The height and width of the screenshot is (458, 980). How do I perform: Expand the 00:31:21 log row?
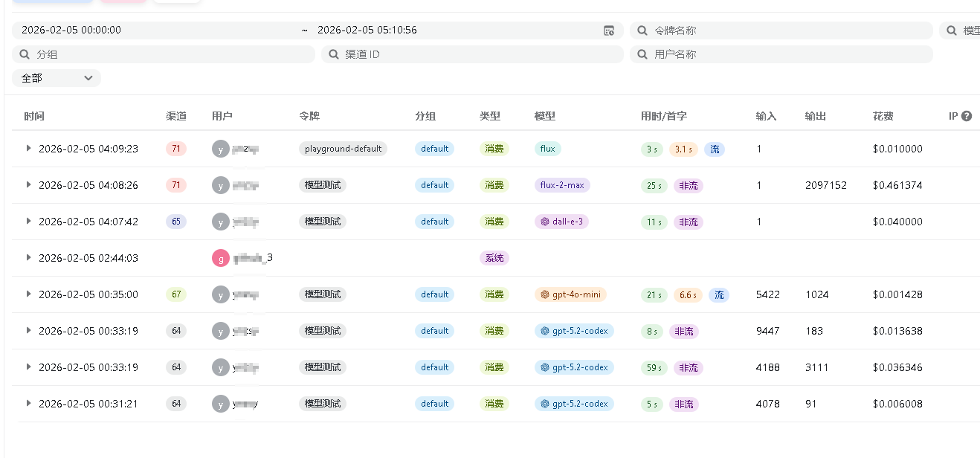[x=28, y=404]
